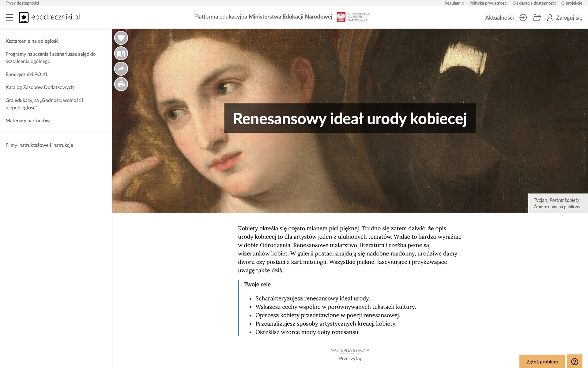
Task: Click the circled arrow login icon
Action: pyautogui.click(x=523, y=17)
